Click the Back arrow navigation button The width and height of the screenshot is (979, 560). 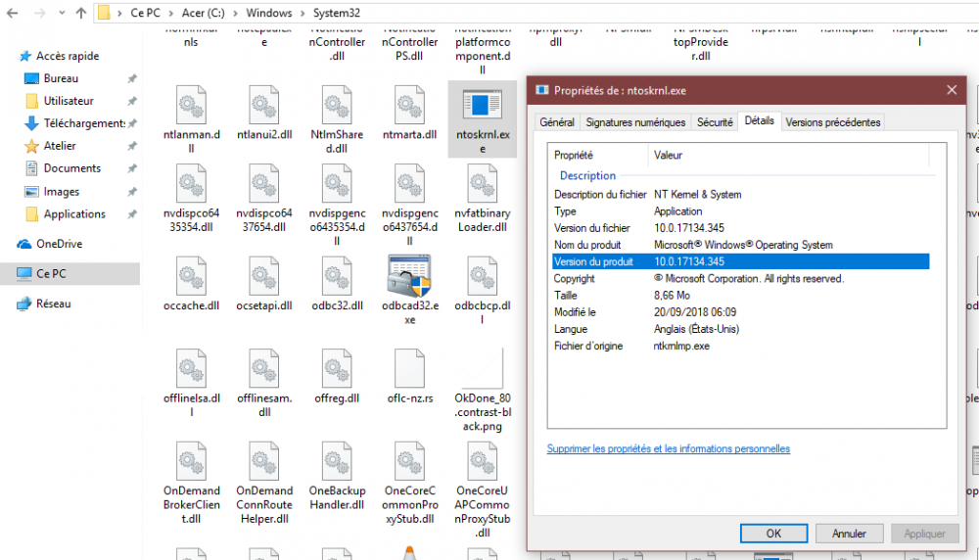pos(12,14)
